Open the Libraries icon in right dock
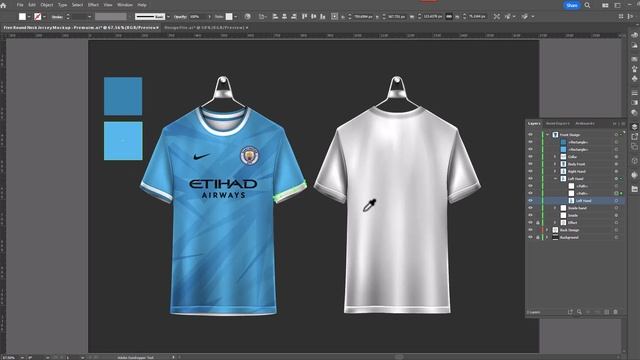This screenshot has width=640, height=360. [634, 189]
